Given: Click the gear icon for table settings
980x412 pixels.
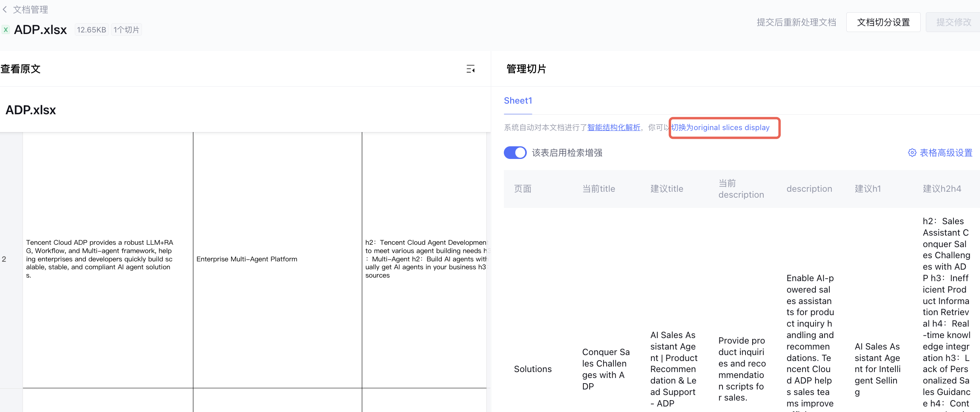Looking at the screenshot, I should point(912,153).
